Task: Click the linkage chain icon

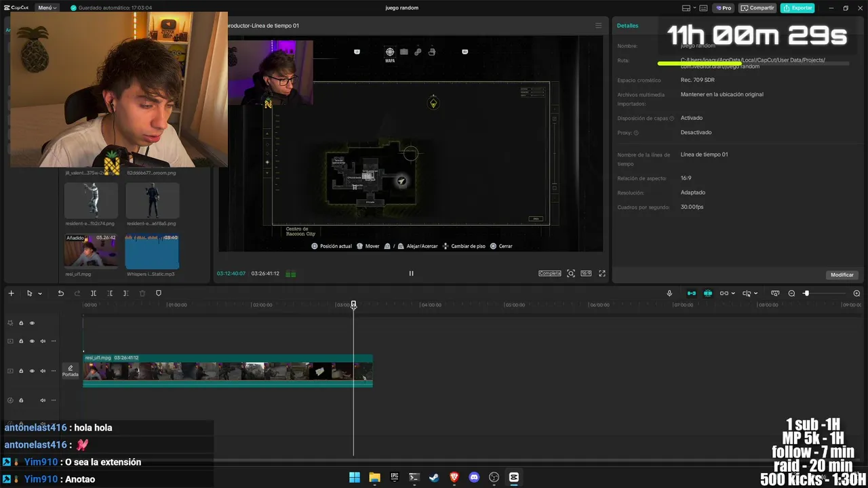Action: [x=724, y=293]
